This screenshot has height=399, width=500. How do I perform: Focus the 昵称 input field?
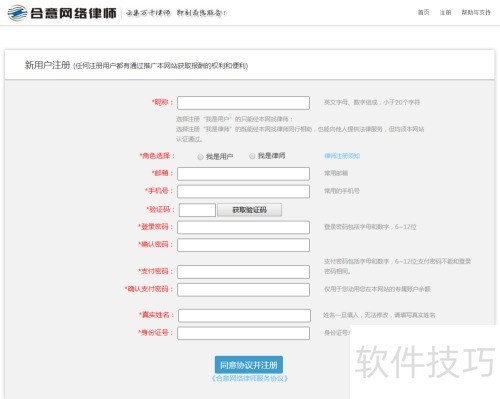click(x=243, y=103)
